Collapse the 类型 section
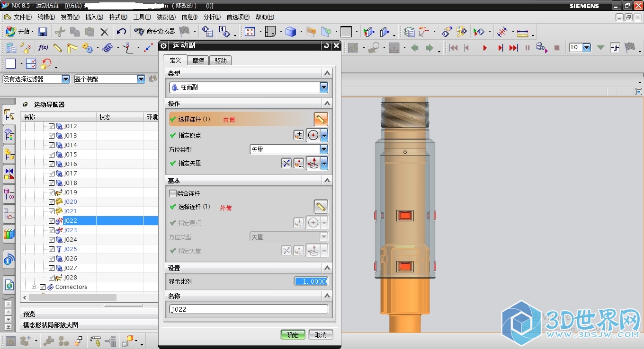The height and width of the screenshot is (349, 644). coord(327,73)
